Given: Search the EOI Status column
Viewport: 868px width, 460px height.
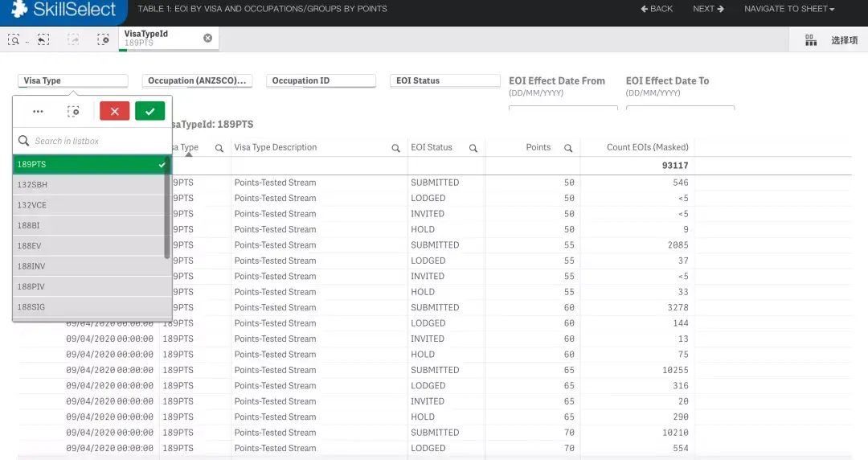Looking at the screenshot, I should (x=473, y=148).
